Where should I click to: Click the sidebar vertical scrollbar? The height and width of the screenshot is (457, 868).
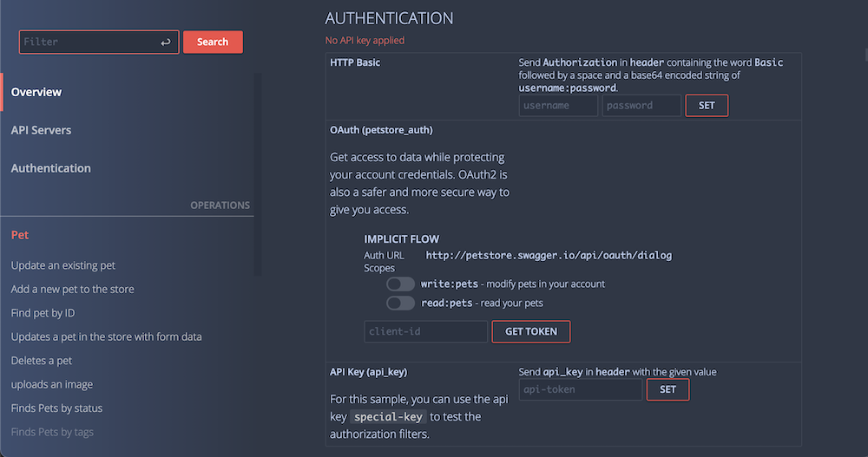coord(258,173)
